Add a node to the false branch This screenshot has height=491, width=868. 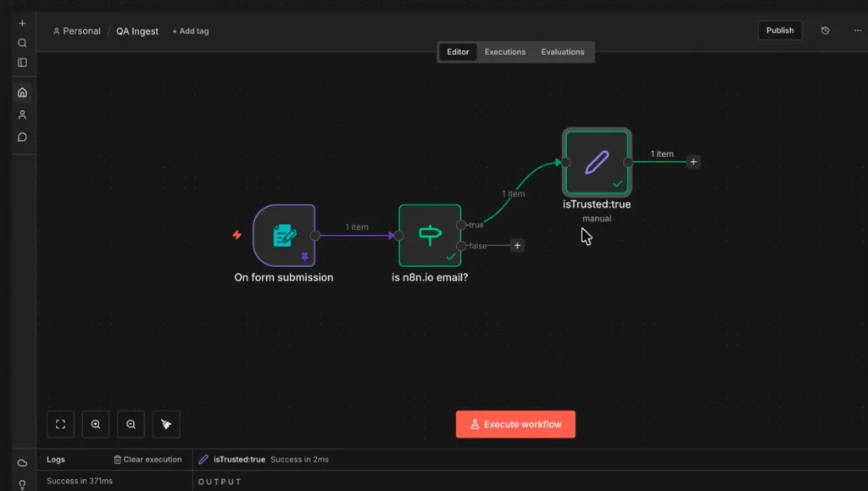(517, 245)
